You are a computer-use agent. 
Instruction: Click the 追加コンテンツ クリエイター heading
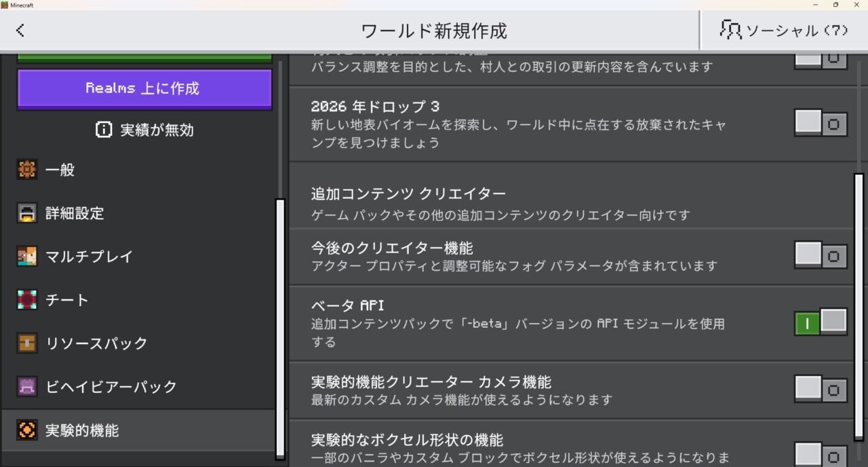pos(409,193)
